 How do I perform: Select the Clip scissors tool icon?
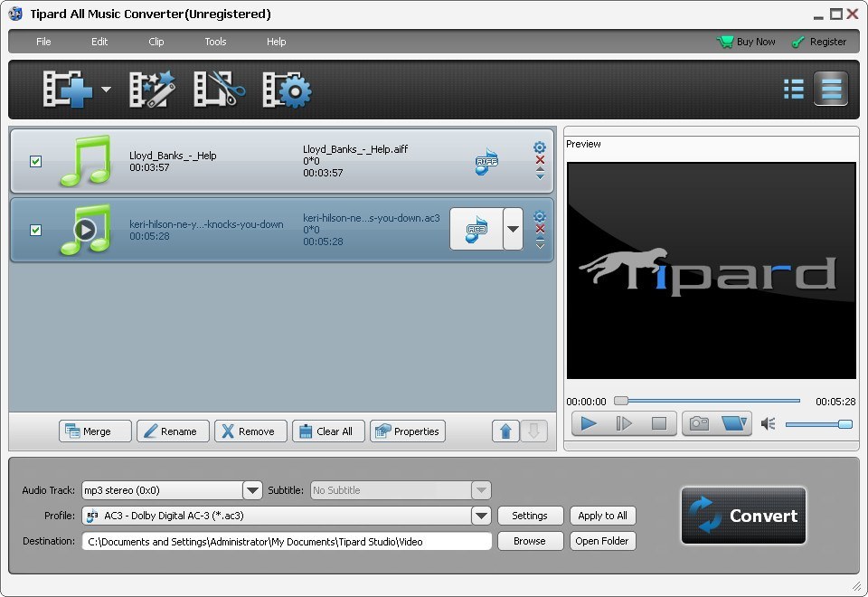[219, 90]
